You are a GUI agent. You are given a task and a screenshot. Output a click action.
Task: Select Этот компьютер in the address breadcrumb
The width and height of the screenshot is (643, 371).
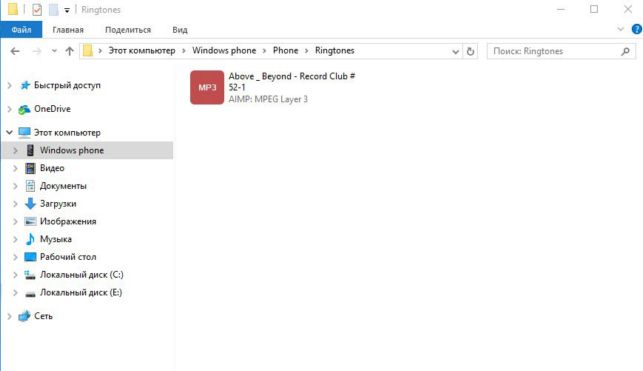pos(141,50)
